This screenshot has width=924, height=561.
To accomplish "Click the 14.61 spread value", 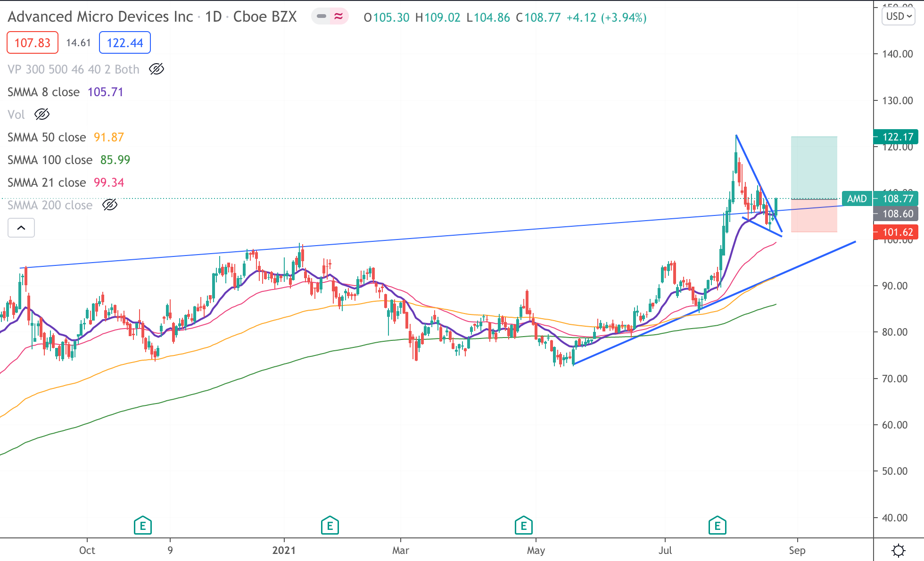I will 78,43.
